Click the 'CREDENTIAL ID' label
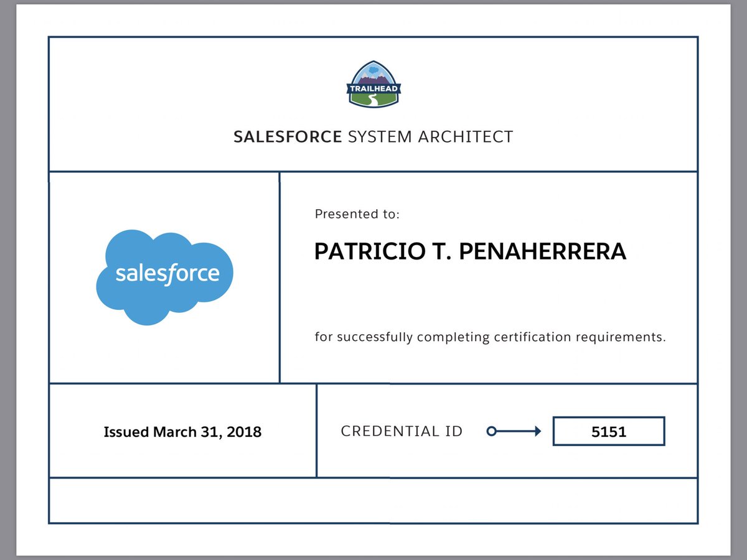747x560 pixels. coord(402,431)
